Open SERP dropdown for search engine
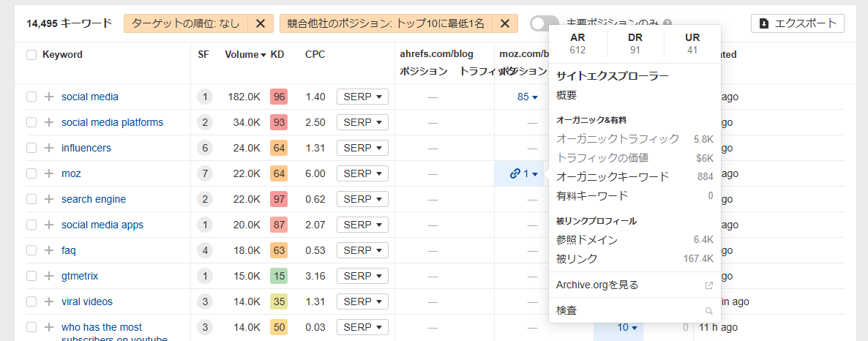The width and height of the screenshot is (868, 341). [362, 199]
